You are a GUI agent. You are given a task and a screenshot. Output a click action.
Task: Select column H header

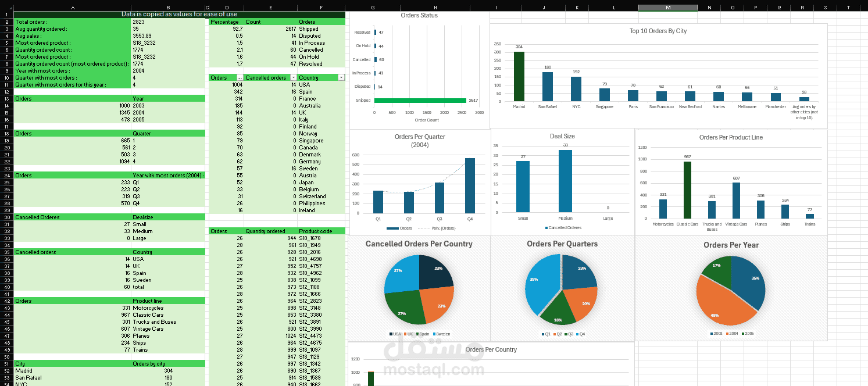(435, 8)
